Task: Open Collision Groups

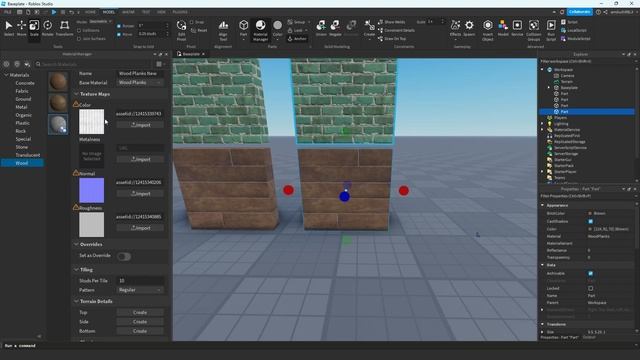Action: [x=533, y=30]
